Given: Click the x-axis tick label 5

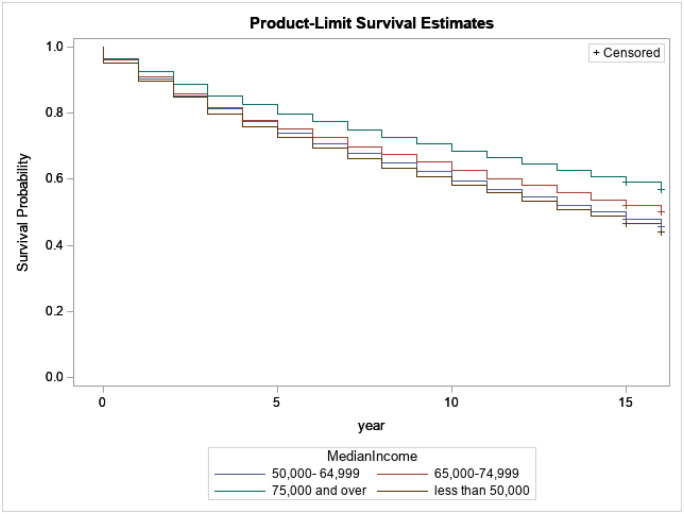Looking at the screenshot, I should click(277, 402).
